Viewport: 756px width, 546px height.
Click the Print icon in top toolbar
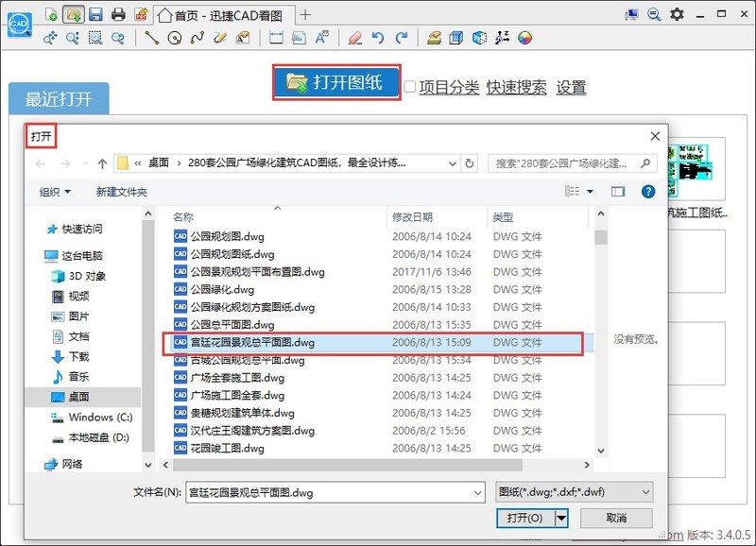pos(118,14)
